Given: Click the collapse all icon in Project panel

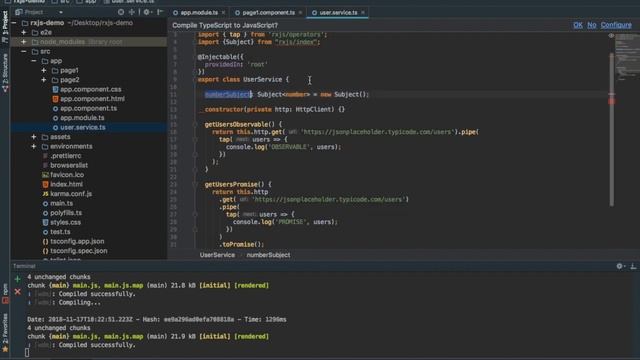Looking at the screenshot, I should pyautogui.click(x=132, y=12).
